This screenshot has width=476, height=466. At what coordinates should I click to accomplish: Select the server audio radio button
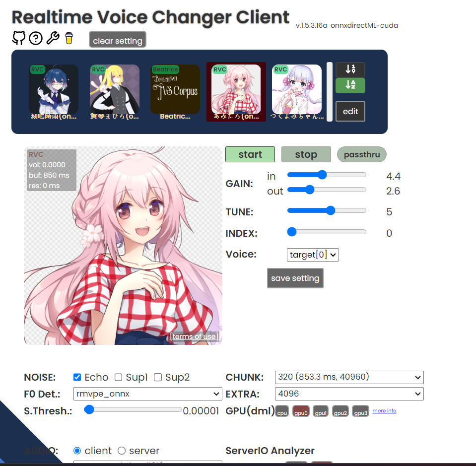click(122, 451)
